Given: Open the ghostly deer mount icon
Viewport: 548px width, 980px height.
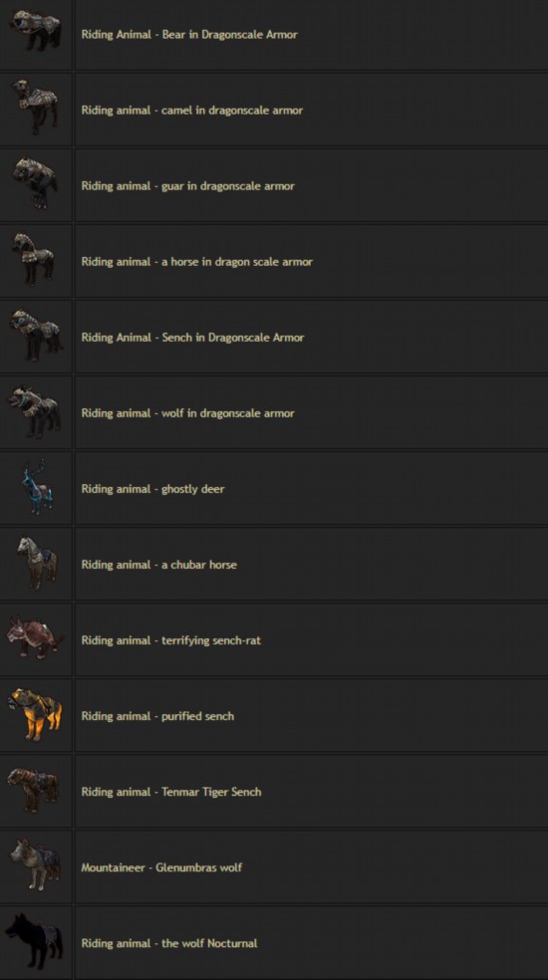Looking at the screenshot, I should (x=36, y=487).
